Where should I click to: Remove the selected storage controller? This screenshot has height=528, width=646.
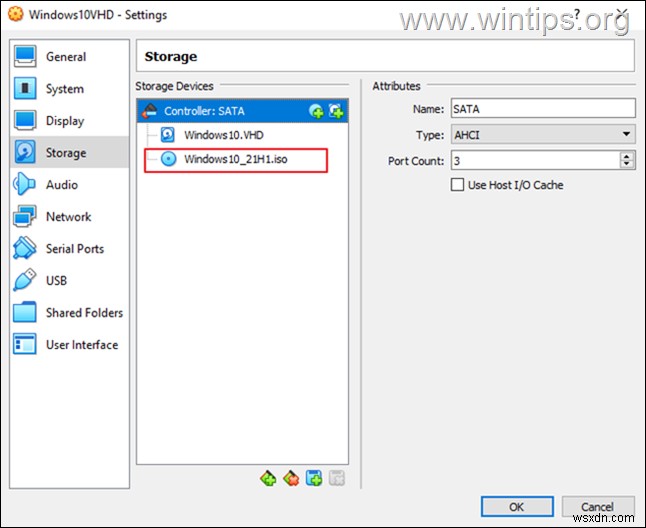click(291, 479)
